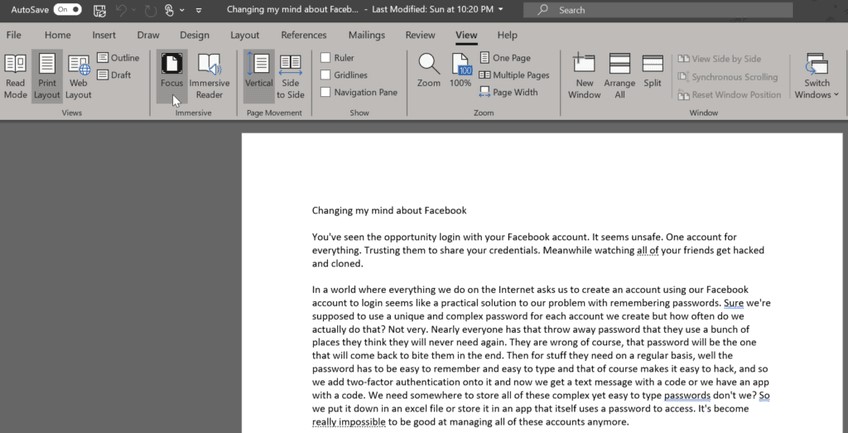Click the Save icon in title bar

pos(100,10)
